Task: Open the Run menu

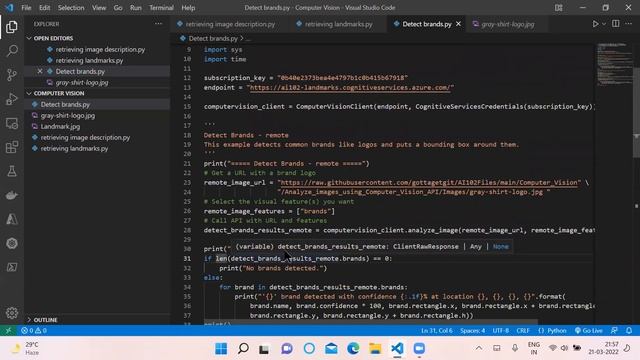Action: [x=136, y=7]
